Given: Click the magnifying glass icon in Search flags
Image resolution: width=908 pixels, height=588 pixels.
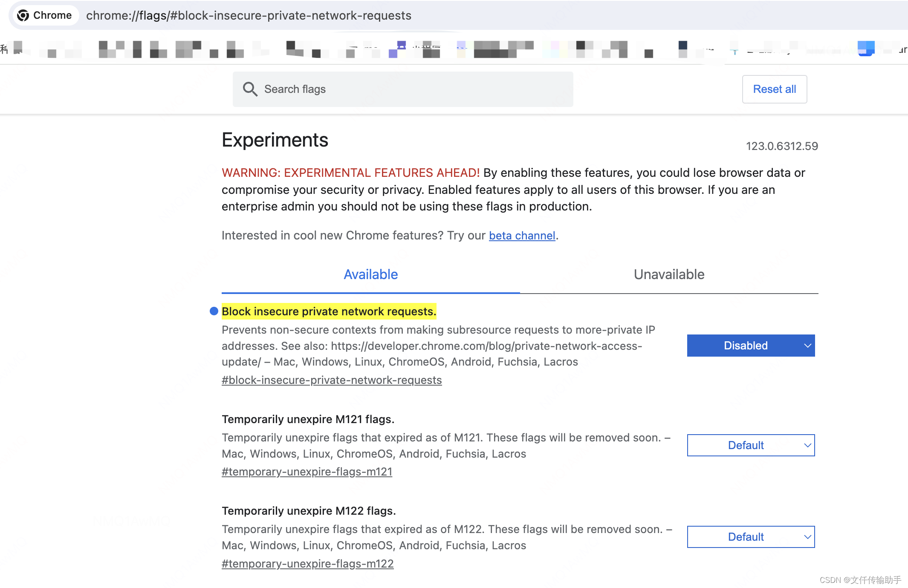Looking at the screenshot, I should [x=251, y=89].
